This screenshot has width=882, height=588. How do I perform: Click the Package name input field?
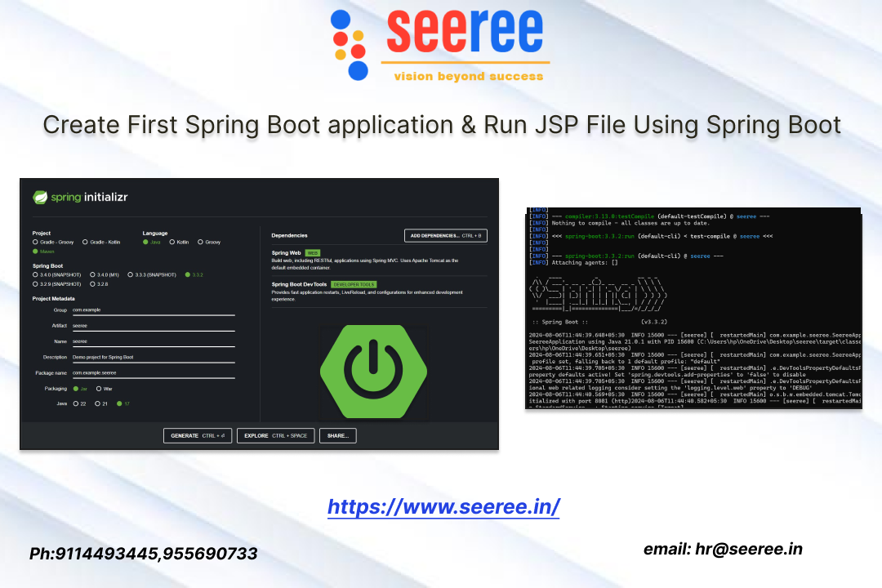153,373
